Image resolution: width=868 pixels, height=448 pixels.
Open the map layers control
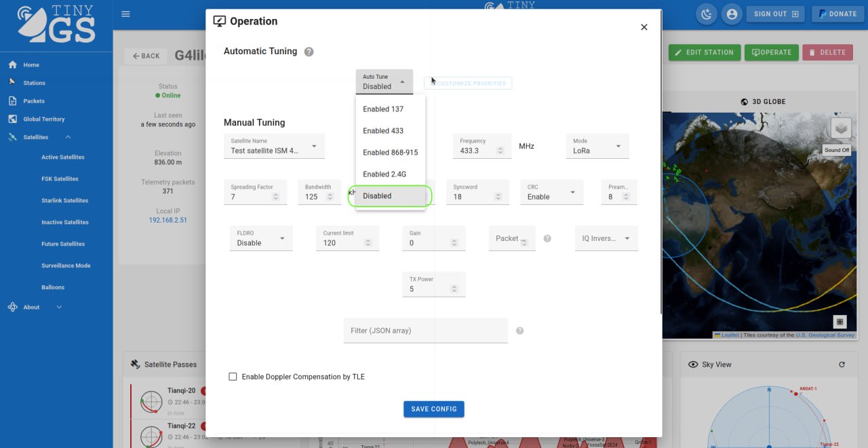[x=841, y=128]
